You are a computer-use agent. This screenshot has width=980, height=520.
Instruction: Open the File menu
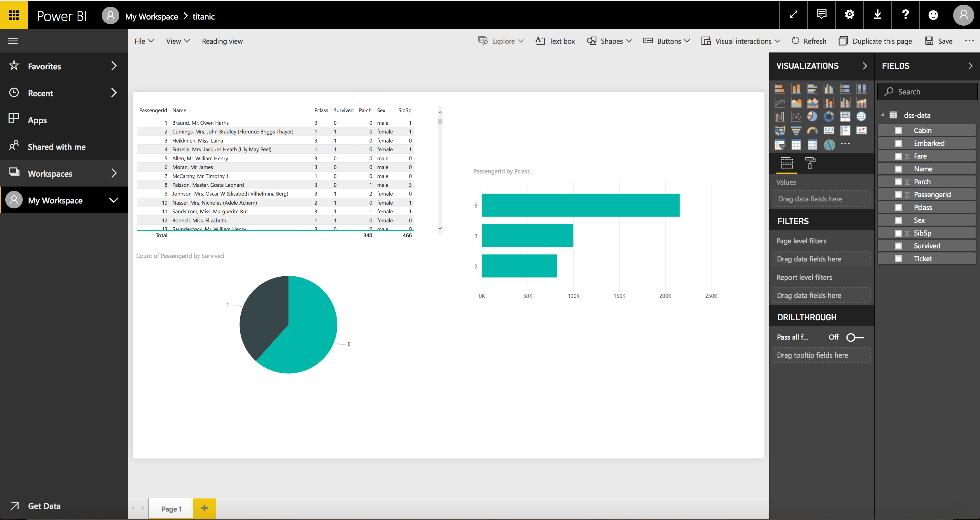[x=144, y=41]
